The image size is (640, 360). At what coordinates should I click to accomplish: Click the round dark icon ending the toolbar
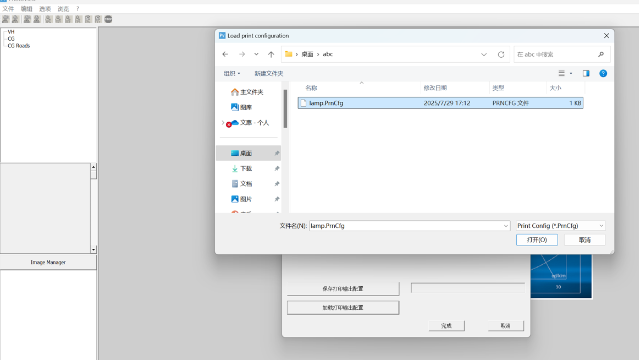(108, 19)
